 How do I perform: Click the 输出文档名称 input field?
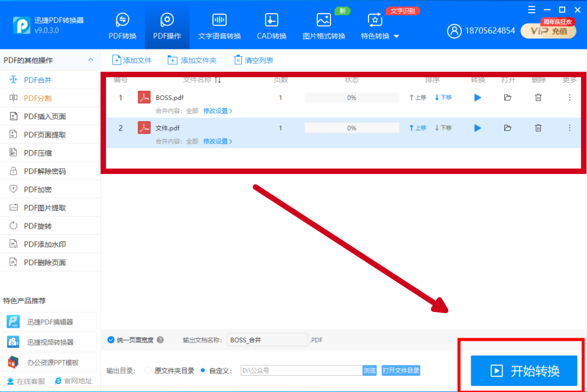267,340
